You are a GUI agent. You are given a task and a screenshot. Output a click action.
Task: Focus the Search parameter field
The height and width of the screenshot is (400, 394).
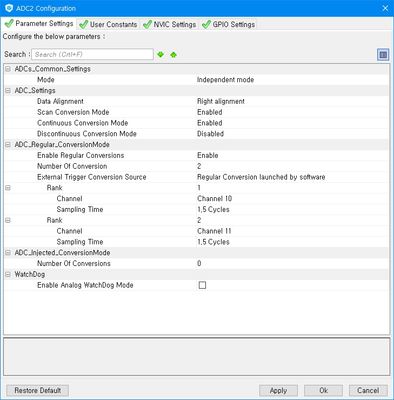92,54
